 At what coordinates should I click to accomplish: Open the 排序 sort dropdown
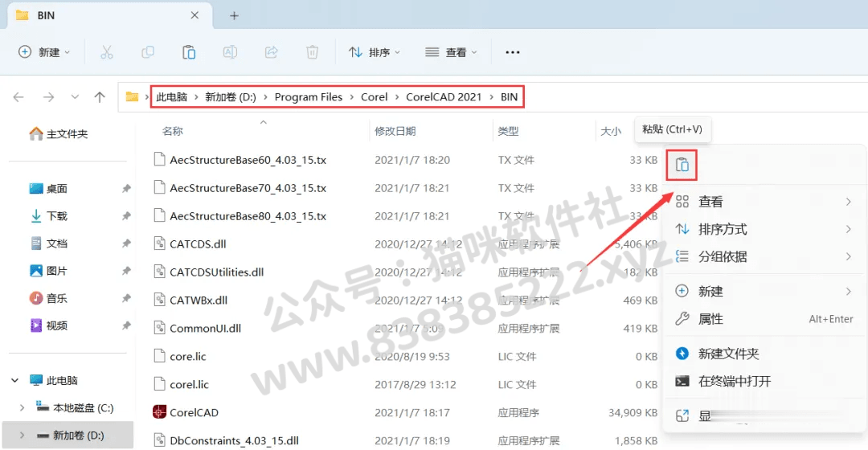pos(375,52)
